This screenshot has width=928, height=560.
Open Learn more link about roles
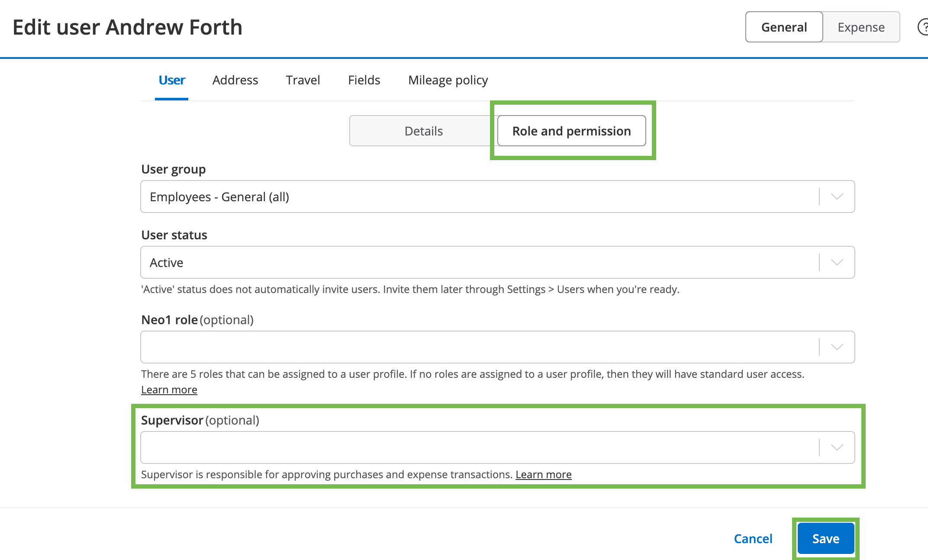click(x=169, y=389)
